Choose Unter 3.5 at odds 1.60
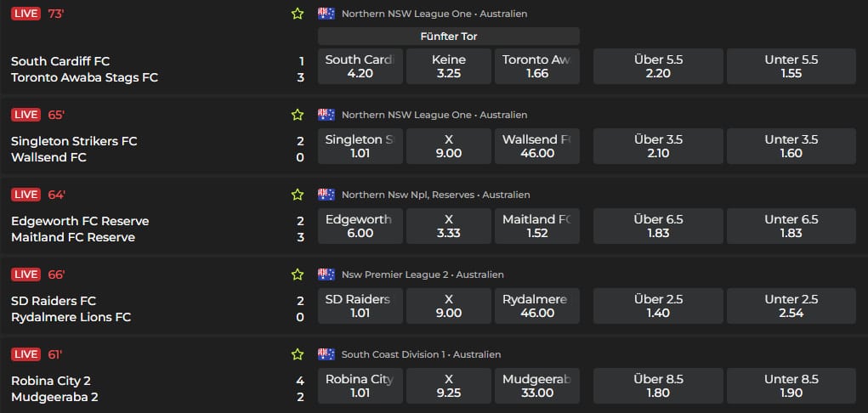Screen dimensions: 868x413 click(791, 146)
